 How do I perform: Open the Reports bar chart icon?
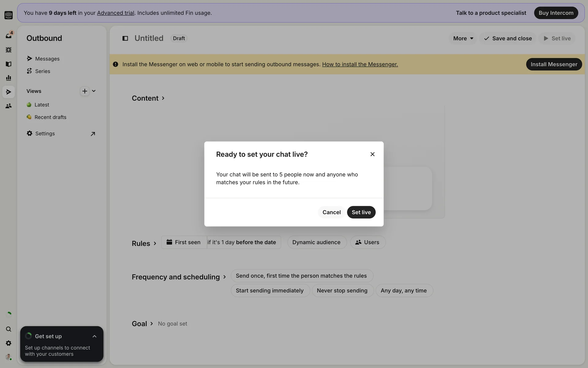point(9,78)
